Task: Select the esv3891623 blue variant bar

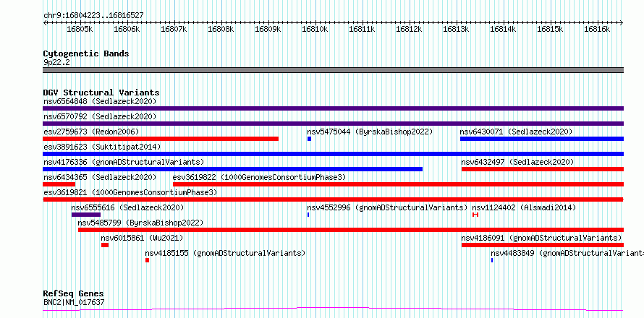Action: point(333,154)
